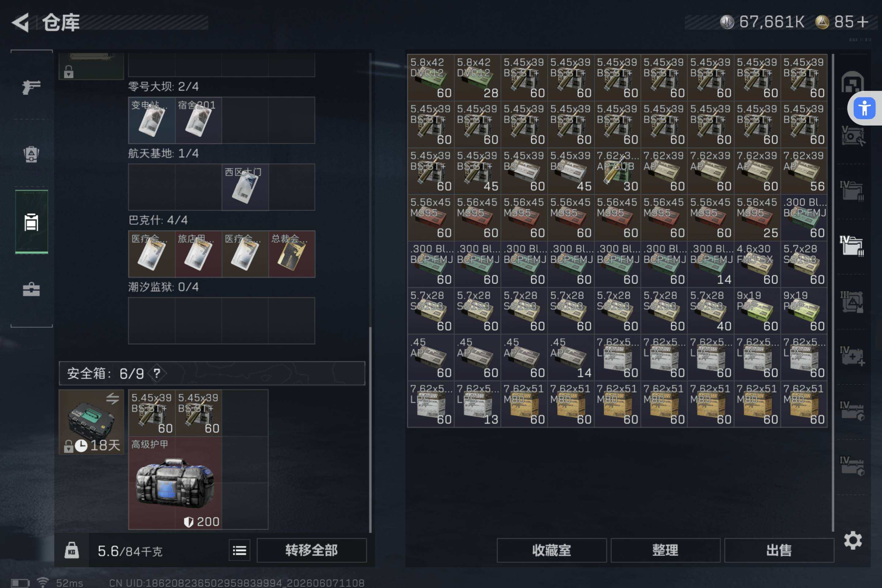Click the lock icon under the top-left slot

click(68, 71)
